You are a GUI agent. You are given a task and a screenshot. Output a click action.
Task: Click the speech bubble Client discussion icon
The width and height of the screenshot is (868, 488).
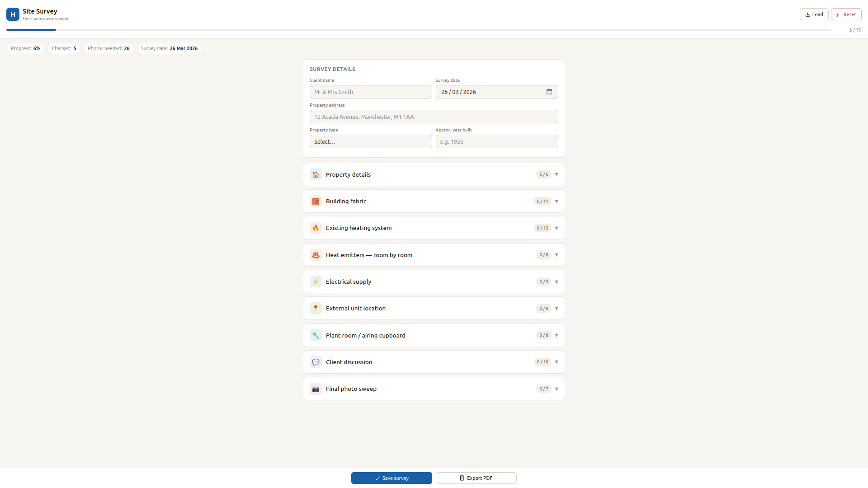(x=316, y=362)
